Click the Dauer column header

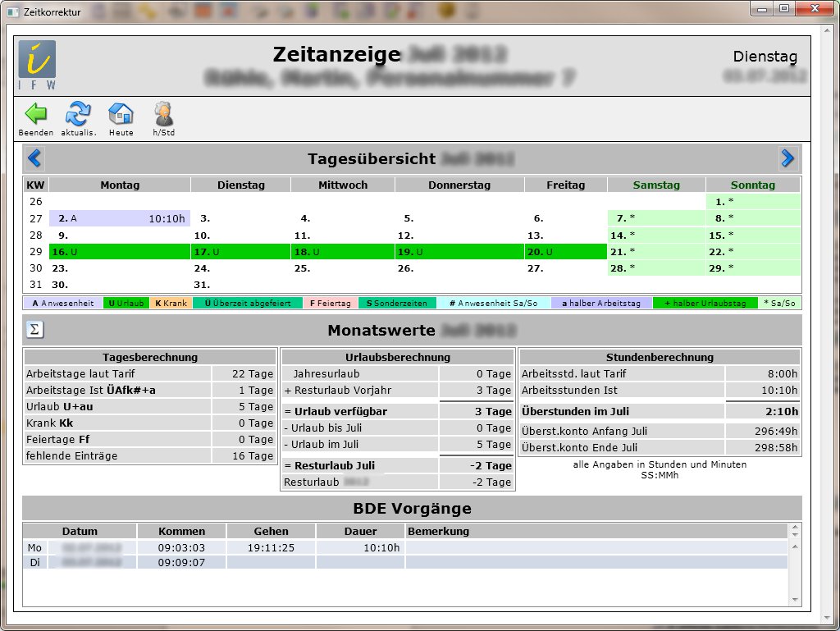pyautogui.click(x=360, y=531)
